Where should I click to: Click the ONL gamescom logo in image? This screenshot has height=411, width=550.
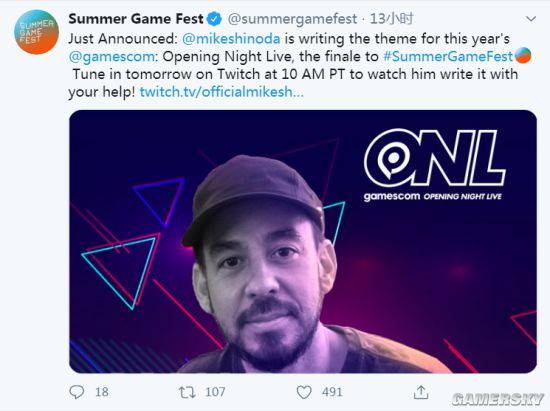coord(434,165)
